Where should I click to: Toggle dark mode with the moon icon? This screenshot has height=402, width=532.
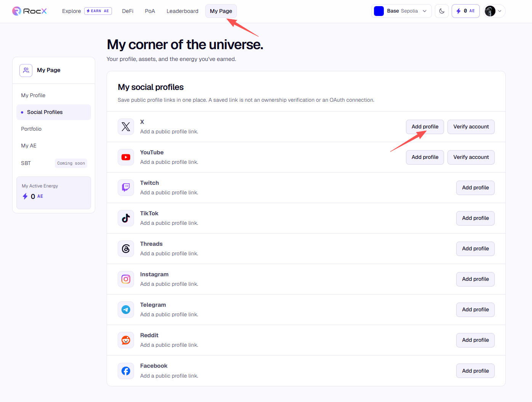pos(442,11)
